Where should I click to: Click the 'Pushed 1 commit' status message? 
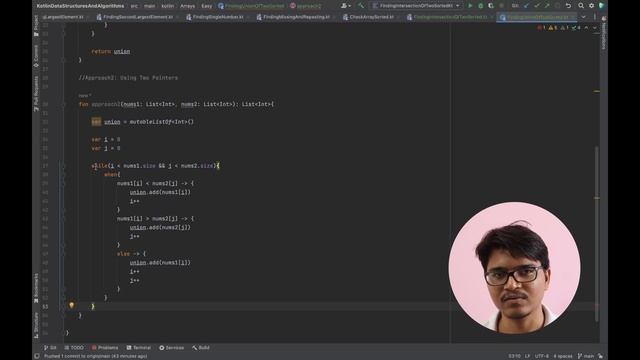[96, 356]
